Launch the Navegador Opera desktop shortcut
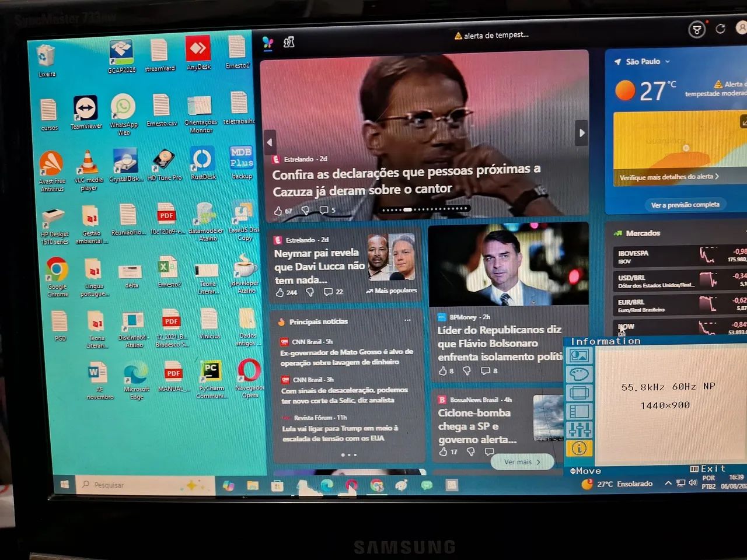Image resolution: width=747 pixels, height=560 pixels. 250,378
